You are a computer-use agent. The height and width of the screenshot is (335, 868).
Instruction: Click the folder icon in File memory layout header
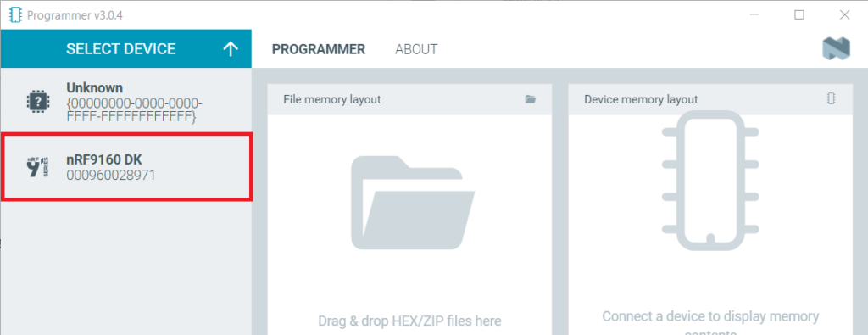(x=531, y=99)
